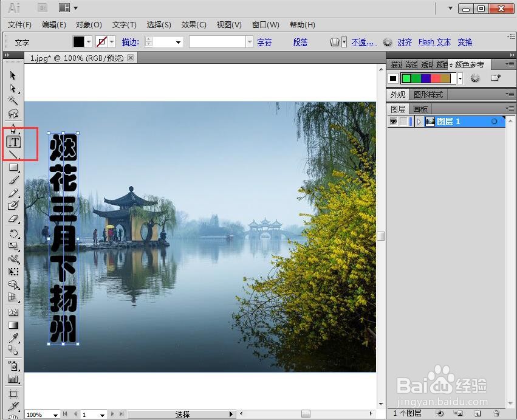The width and height of the screenshot is (517, 420).
Task: Open 文件(F) menu
Action: (x=19, y=25)
